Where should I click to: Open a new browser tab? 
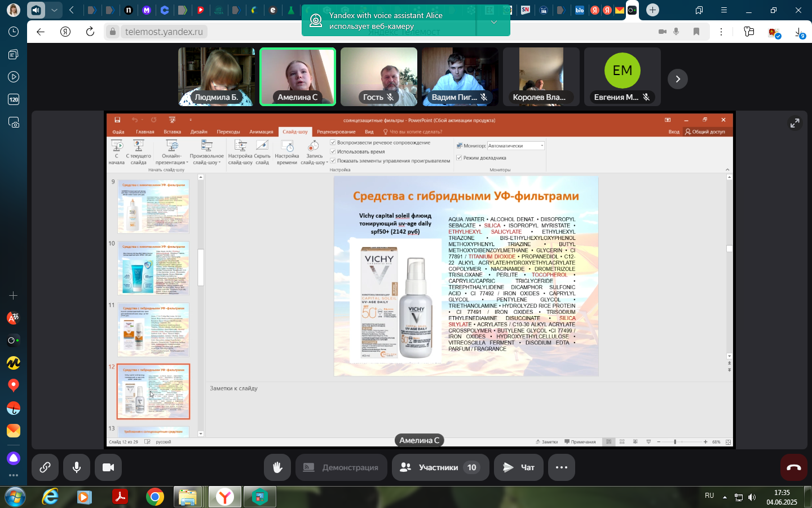pyautogui.click(x=652, y=10)
